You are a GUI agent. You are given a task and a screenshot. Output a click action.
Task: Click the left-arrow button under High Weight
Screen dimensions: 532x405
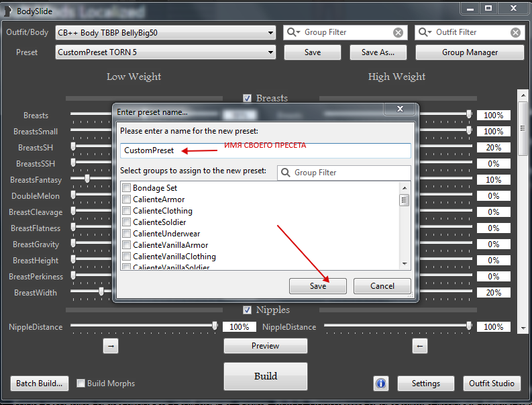419,346
